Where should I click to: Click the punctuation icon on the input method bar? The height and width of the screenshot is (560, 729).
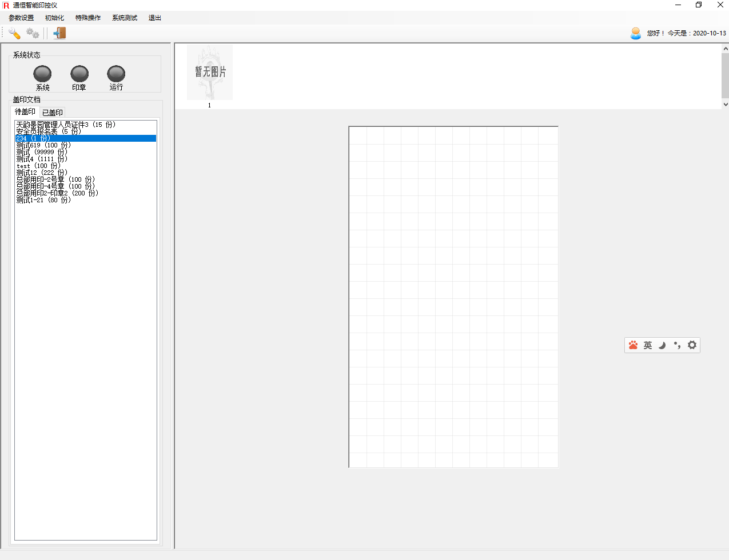[x=678, y=345]
